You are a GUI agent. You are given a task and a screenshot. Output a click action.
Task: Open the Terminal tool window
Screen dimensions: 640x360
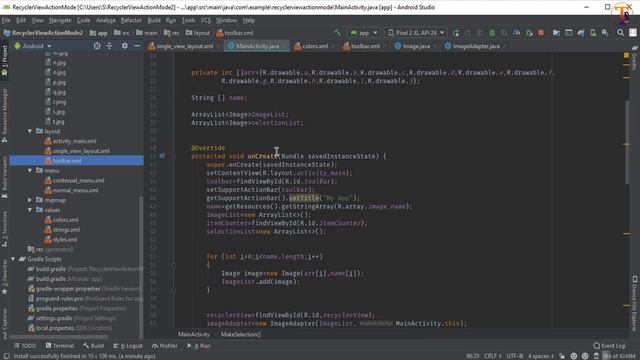point(60,346)
